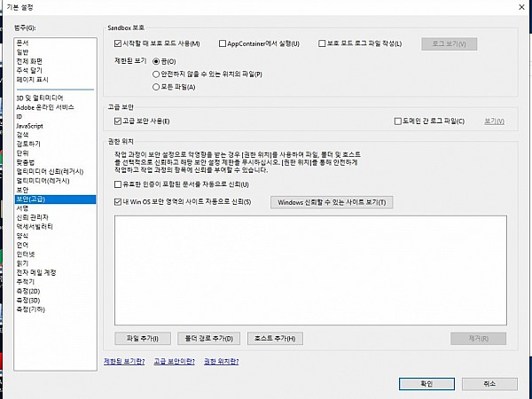This screenshot has width=532, height=399.
Task: Enable 도메인 간 로그 파일 checkbox
Action: pos(397,121)
